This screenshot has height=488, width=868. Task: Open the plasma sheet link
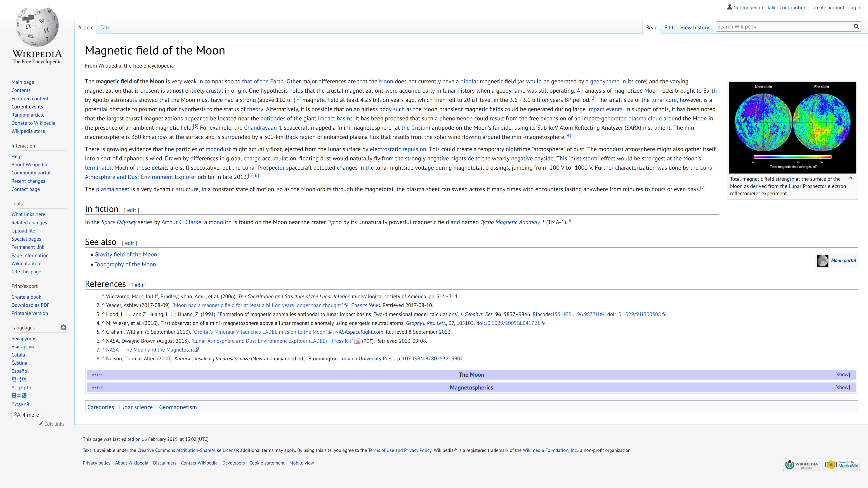pos(113,189)
